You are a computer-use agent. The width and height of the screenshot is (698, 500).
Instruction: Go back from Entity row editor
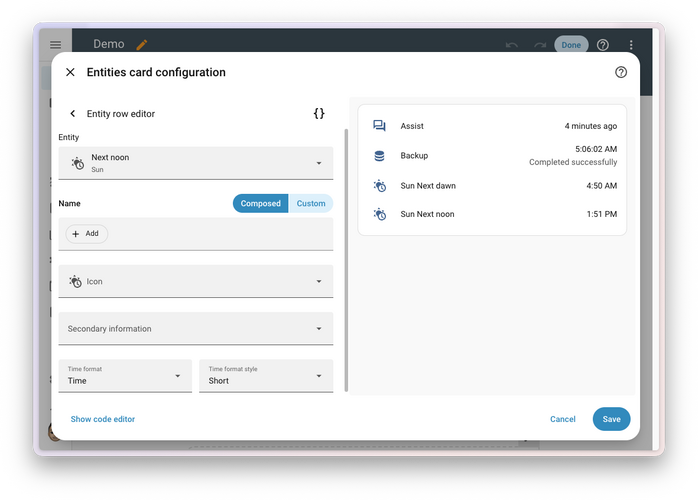(73, 114)
